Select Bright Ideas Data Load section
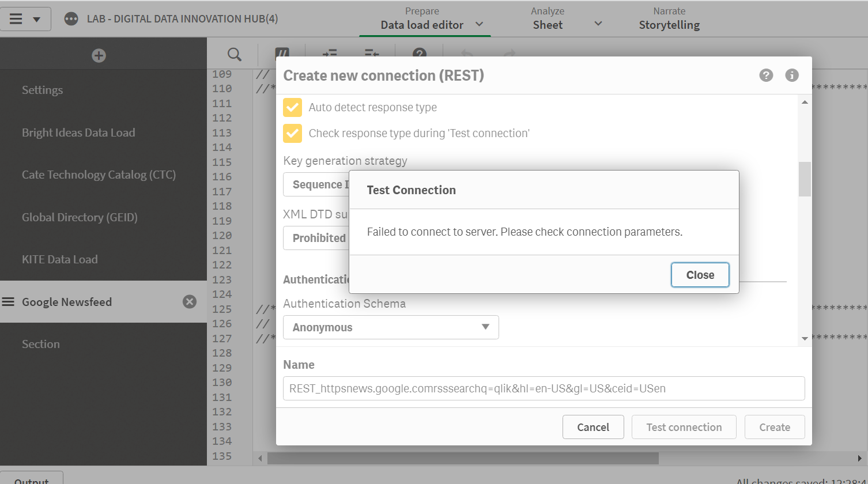Screen dimensions: 868x484 click(x=103, y=133)
